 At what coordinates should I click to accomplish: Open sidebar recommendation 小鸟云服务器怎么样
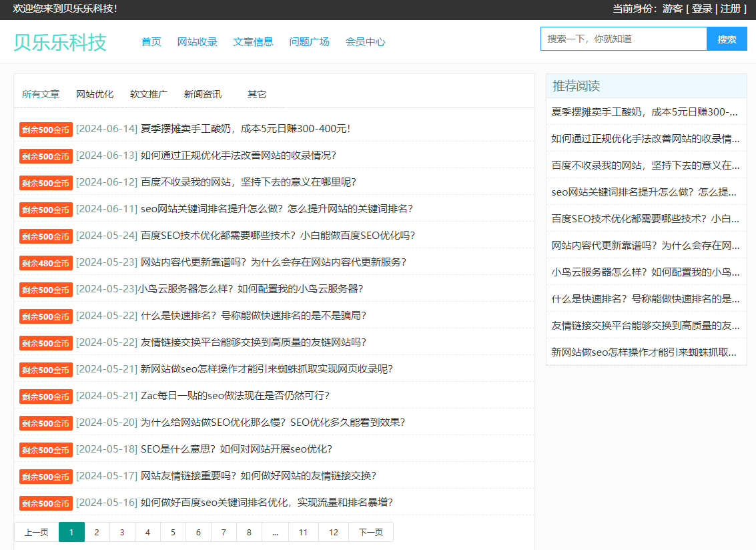tap(645, 272)
